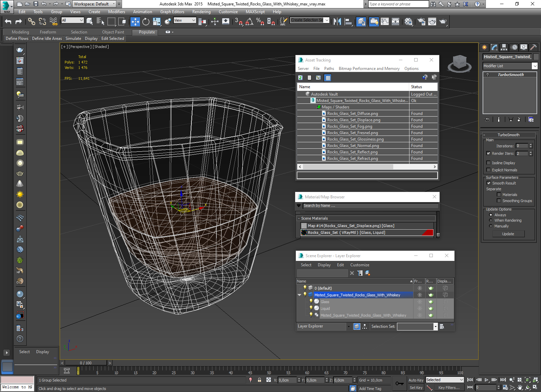Click the Update button in TurboSmooth
Screen dimensions: 541x392
coord(508,234)
